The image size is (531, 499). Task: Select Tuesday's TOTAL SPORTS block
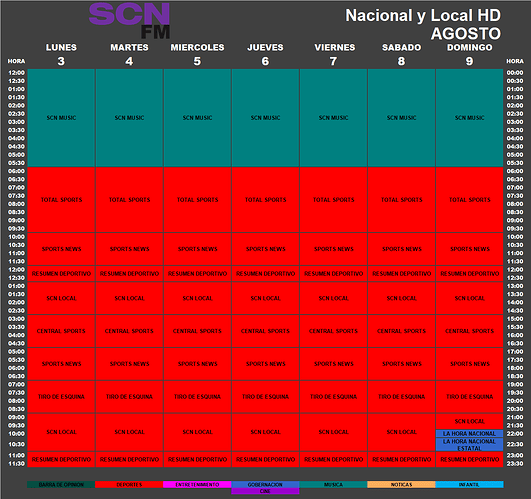[129, 200]
